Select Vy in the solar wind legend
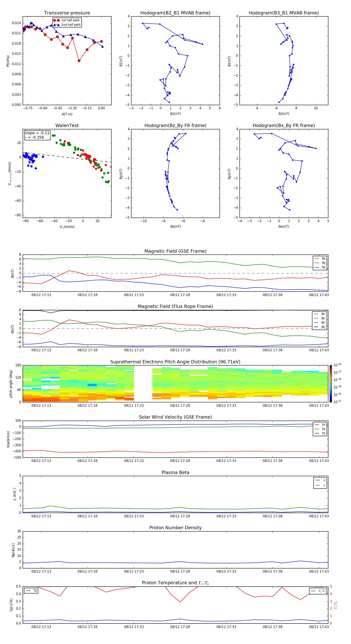Image resolution: width=351 pixels, height=644 pixels. (x=320, y=429)
